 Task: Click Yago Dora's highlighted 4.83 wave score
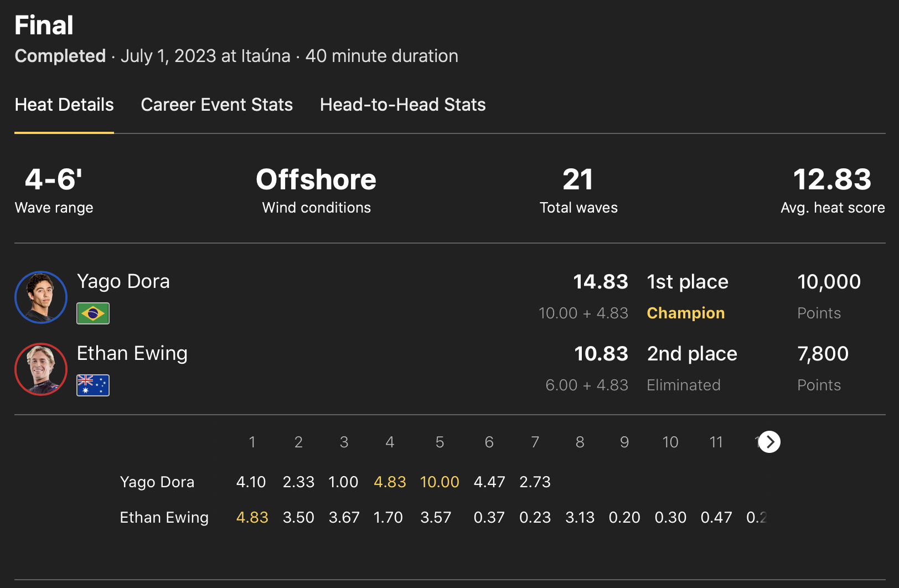[x=390, y=482]
